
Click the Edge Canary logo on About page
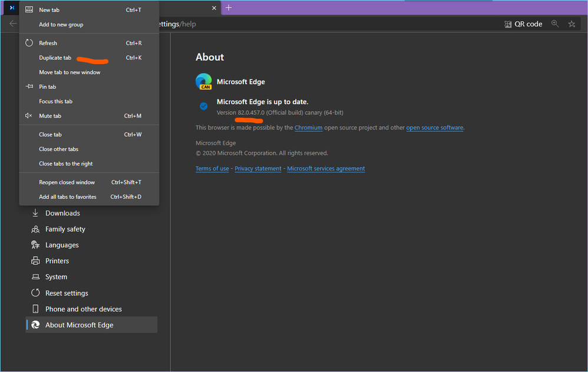click(204, 81)
